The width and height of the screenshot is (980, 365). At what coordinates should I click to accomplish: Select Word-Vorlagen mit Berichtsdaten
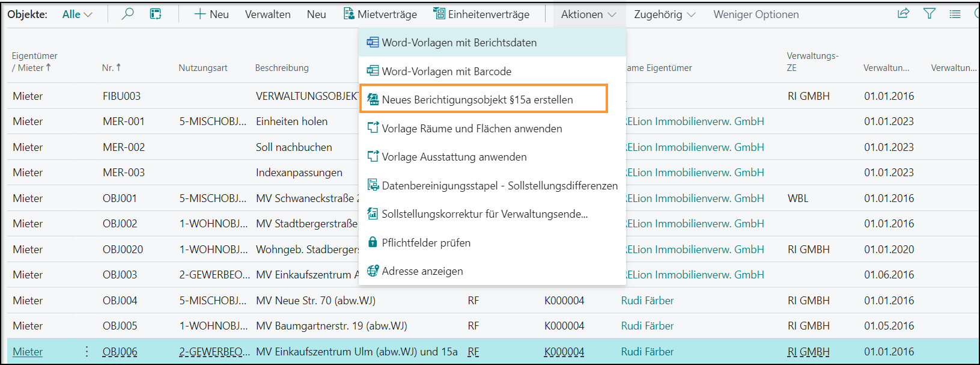459,43
